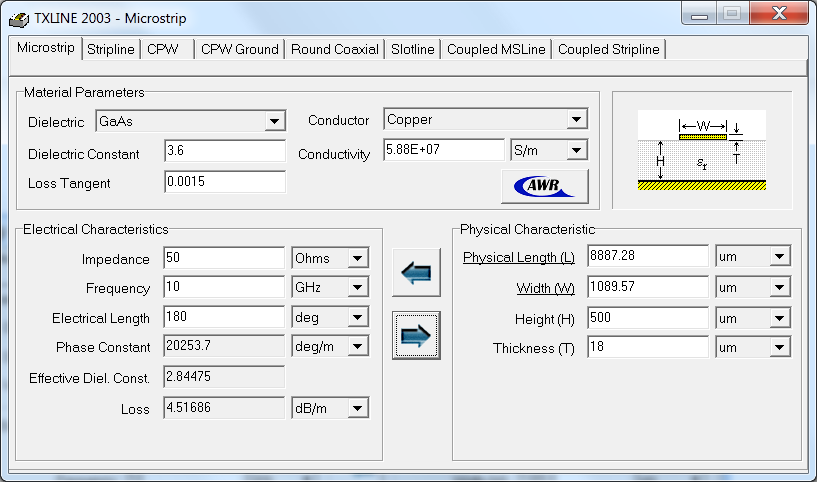This screenshot has width=817, height=482.
Task: Click the Phase Constant field 20253.7
Action: pyautogui.click(x=224, y=346)
